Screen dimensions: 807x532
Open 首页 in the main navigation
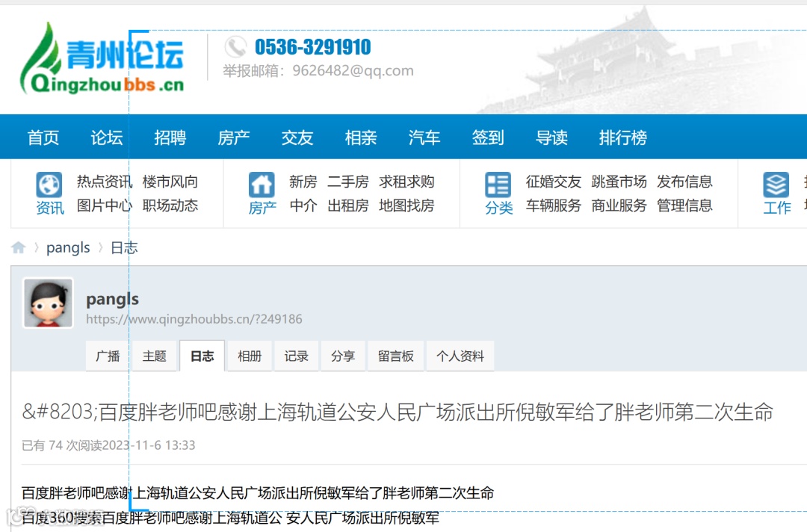coord(43,137)
